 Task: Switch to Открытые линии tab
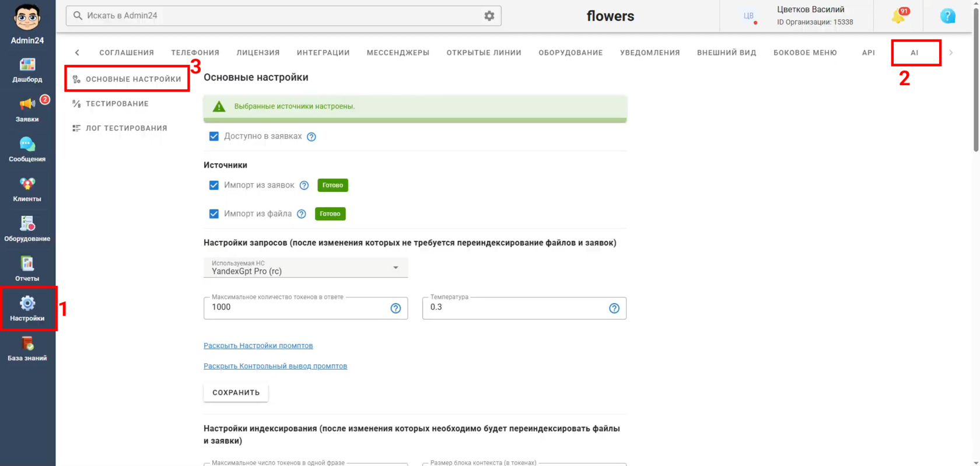point(484,52)
